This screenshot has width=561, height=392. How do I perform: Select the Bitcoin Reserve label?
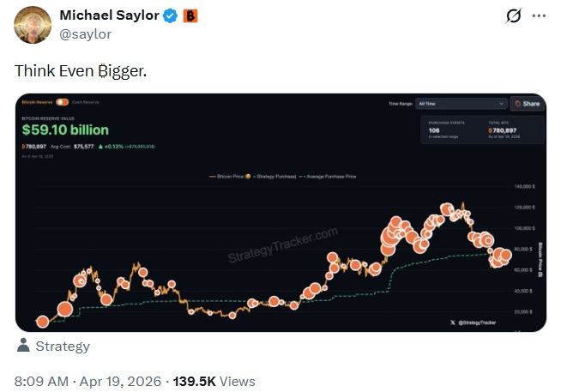(x=37, y=102)
